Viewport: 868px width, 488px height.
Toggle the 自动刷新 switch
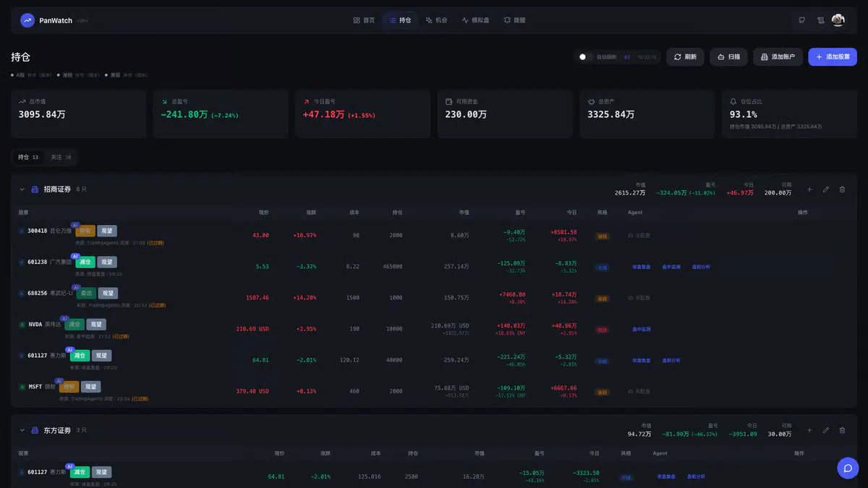584,57
